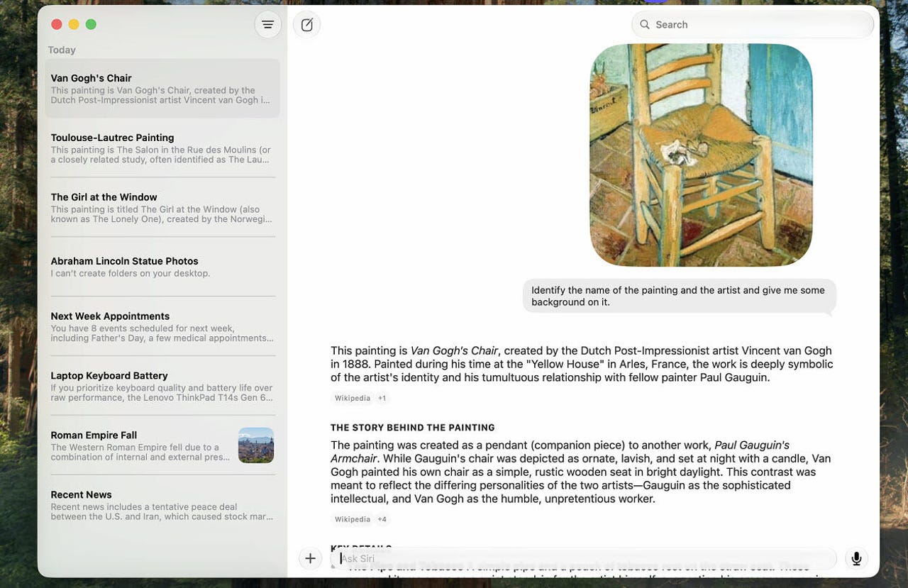Screen dimensions: 908x588
Task: Start a new chat with compose icon
Action: pos(306,25)
